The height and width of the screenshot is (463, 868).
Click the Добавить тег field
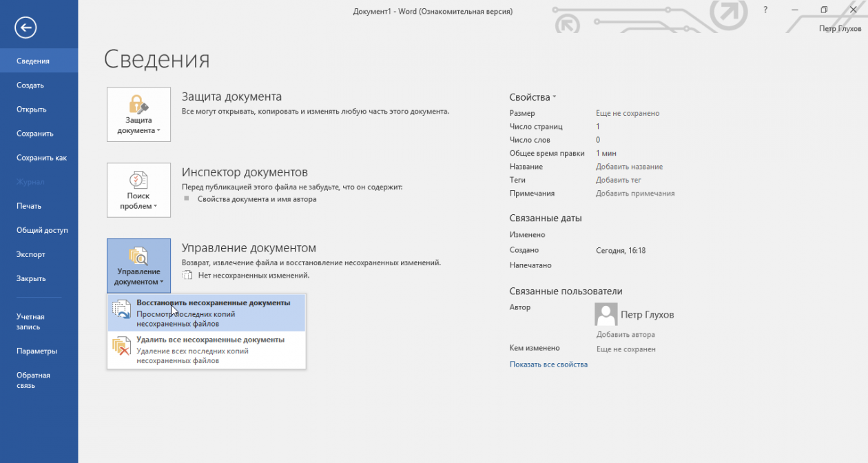point(618,180)
